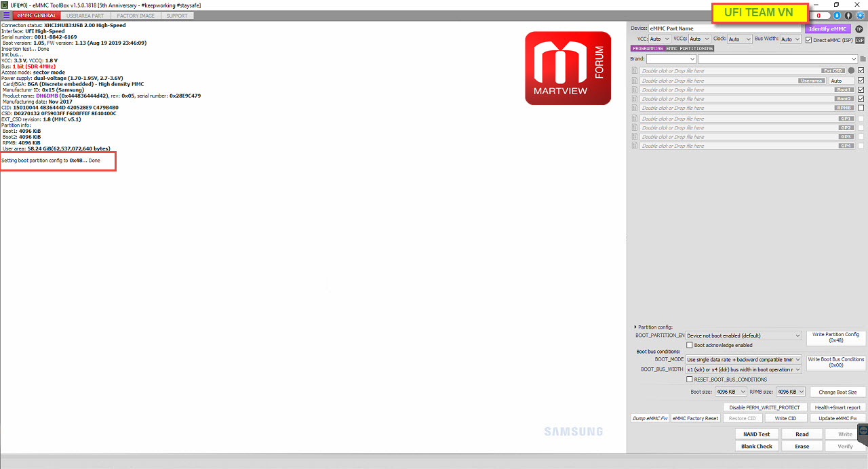Switch to the eMMC GENERAL tab
The image size is (868, 469).
coord(36,16)
